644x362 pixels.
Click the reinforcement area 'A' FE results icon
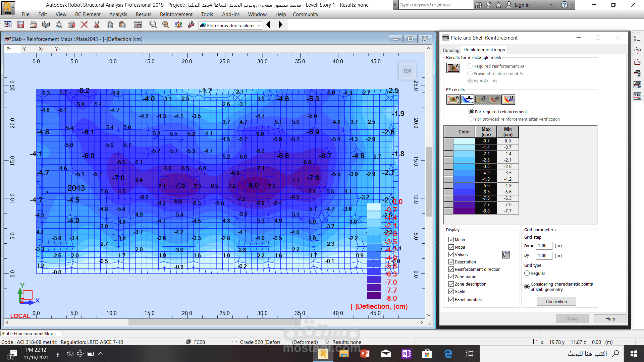coord(453,99)
